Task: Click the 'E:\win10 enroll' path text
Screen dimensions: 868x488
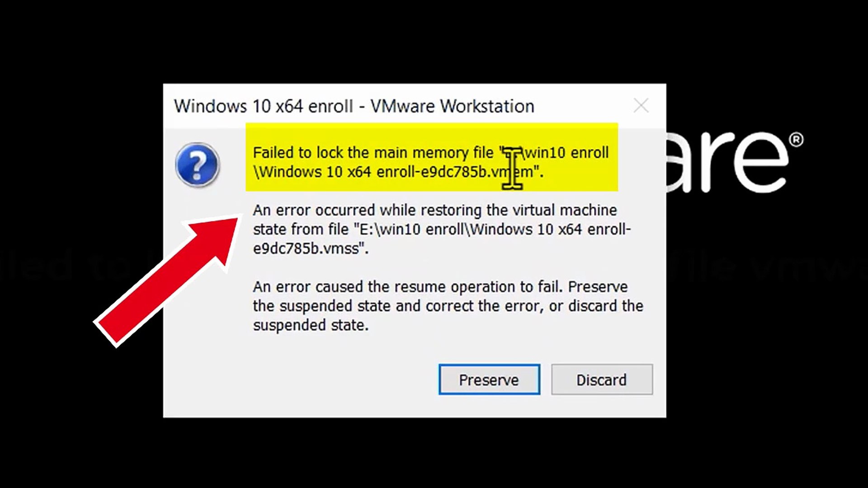Action: 412,230
